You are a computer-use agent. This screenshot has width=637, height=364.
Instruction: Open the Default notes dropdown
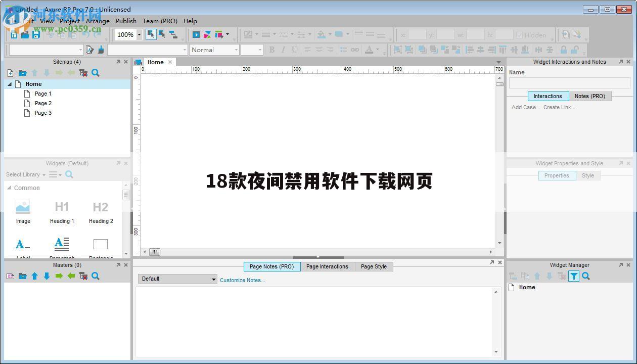tap(177, 279)
